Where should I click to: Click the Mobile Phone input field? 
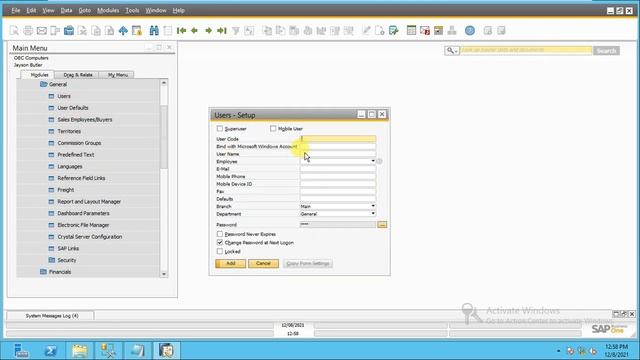point(338,176)
